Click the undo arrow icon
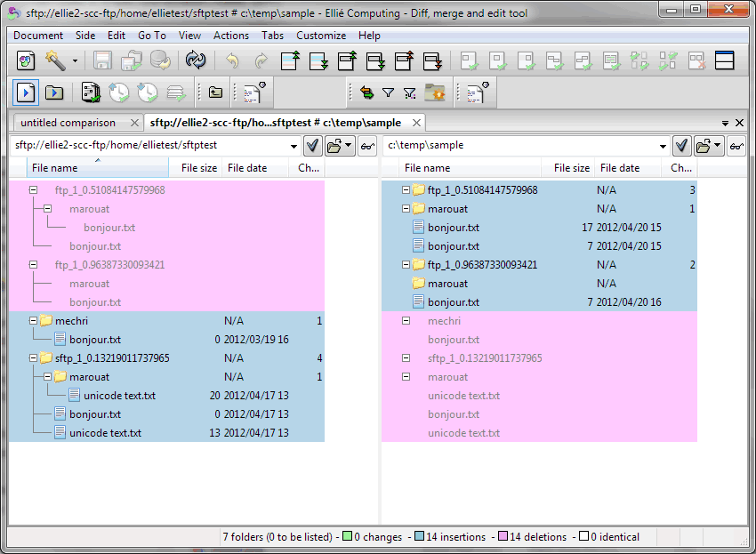 (x=232, y=61)
